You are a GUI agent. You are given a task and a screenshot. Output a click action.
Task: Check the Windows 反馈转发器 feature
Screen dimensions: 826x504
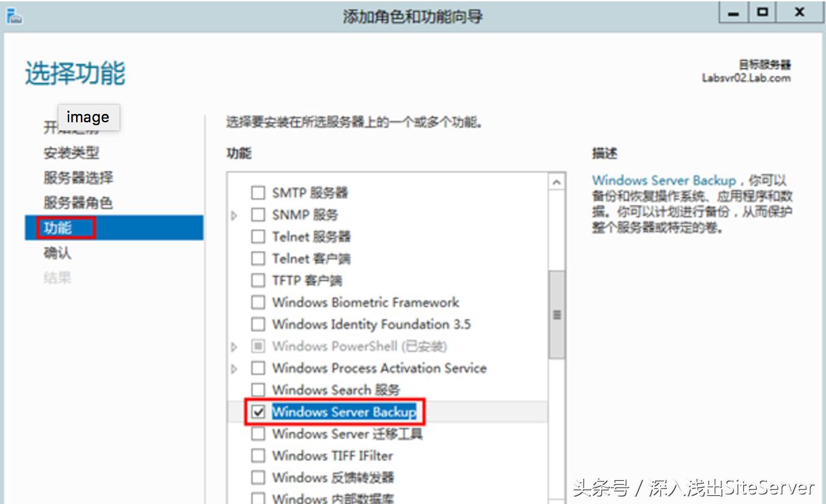258,478
